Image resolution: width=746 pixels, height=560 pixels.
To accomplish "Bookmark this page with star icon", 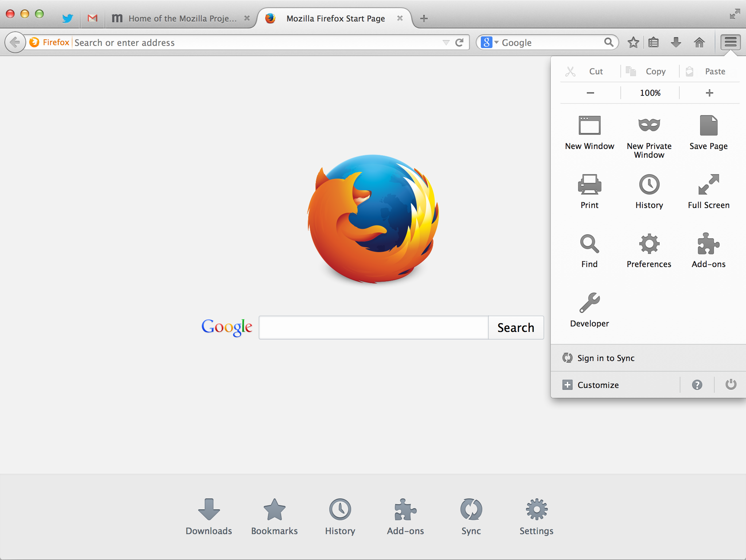I will [633, 43].
